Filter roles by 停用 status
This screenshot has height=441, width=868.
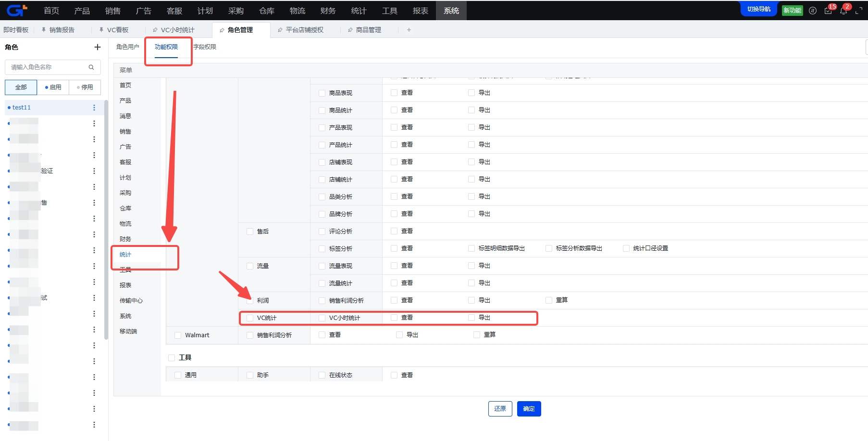[85, 87]
